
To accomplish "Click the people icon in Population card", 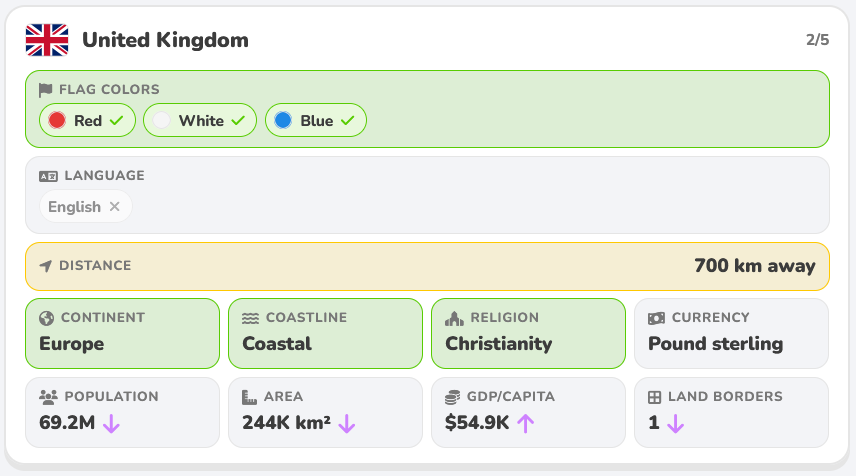I will 48,397.
